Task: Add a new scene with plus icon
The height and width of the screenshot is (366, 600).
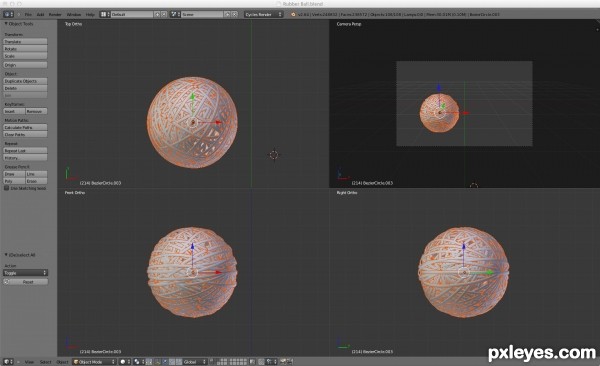Action: click(227, 14)
